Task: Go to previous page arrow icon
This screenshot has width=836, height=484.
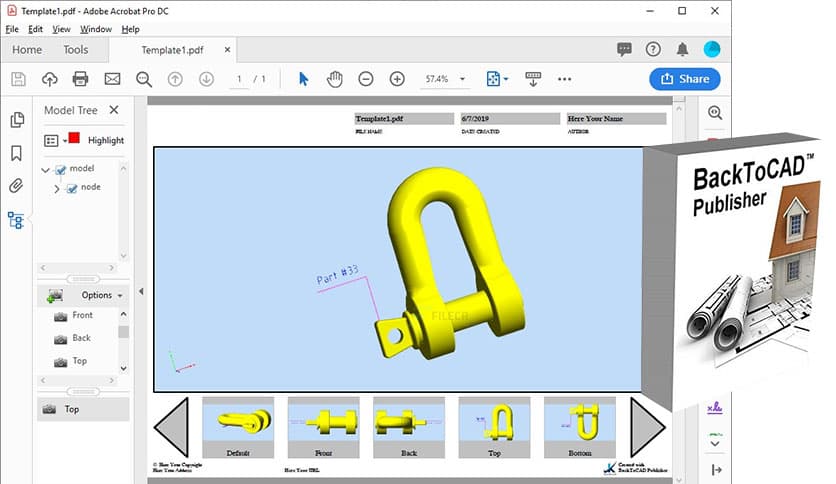Action: [x=175, y=79]
